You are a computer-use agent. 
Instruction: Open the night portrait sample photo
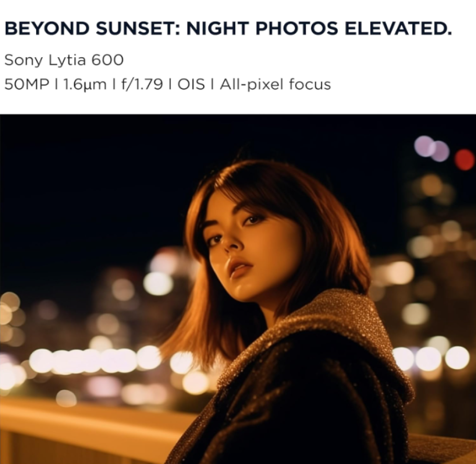coord(238,289)
